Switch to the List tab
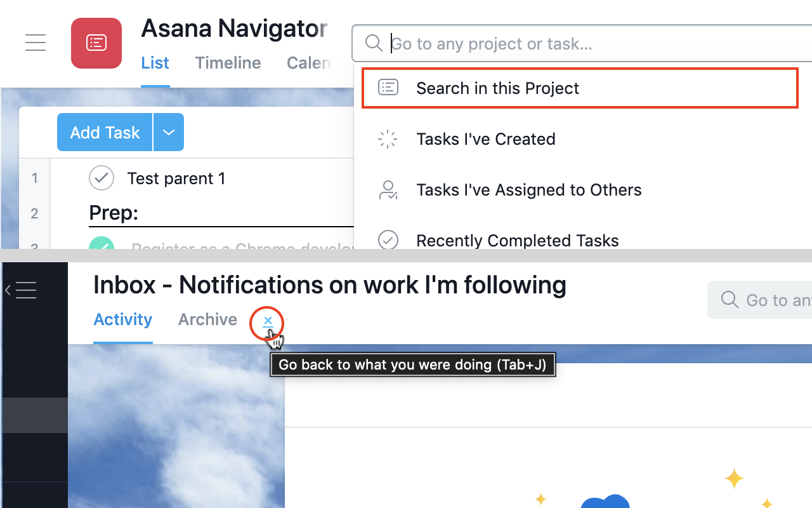 (155, 63)
